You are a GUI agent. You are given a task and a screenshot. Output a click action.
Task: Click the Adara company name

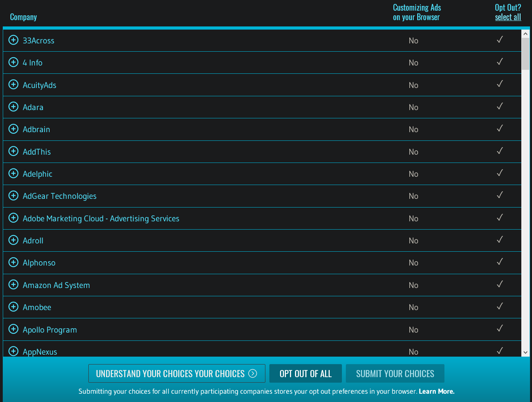click(x=33, y=107)
